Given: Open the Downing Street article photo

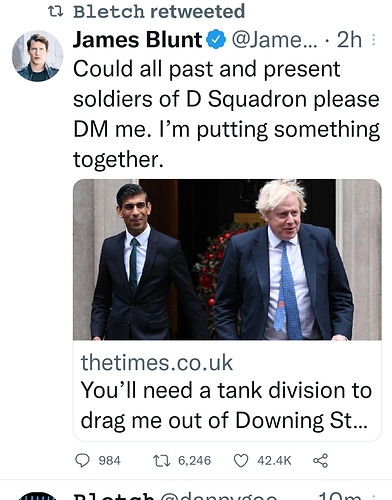Looking at the screenshot, I should click(x=227, y=260).
